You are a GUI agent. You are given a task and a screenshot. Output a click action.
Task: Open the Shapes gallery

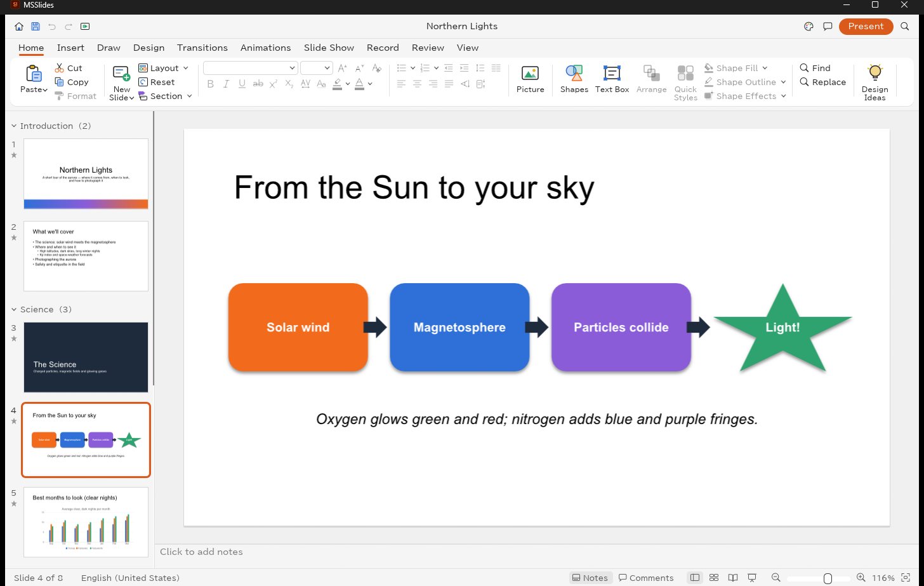tap(574, 80)
